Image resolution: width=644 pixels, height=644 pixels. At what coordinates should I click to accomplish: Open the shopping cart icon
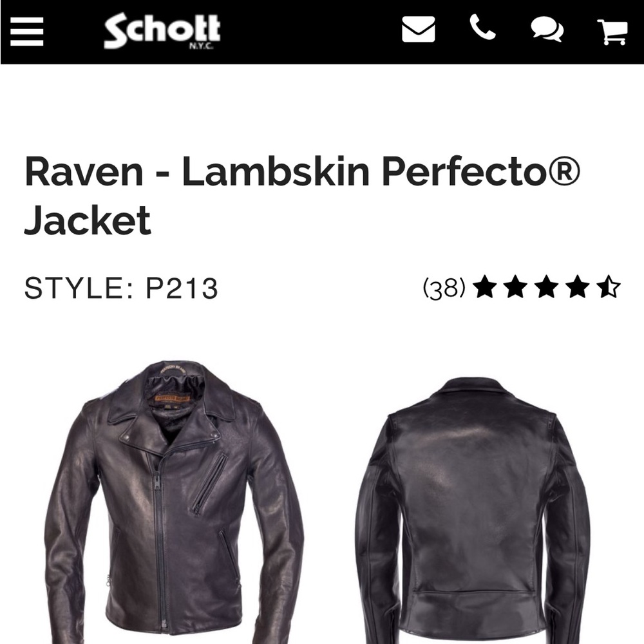613,29
